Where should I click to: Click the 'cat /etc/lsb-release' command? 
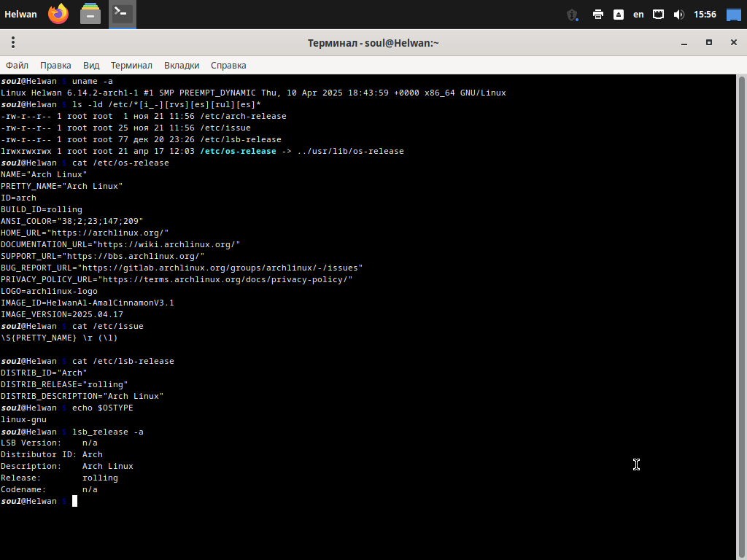(123, 361)
